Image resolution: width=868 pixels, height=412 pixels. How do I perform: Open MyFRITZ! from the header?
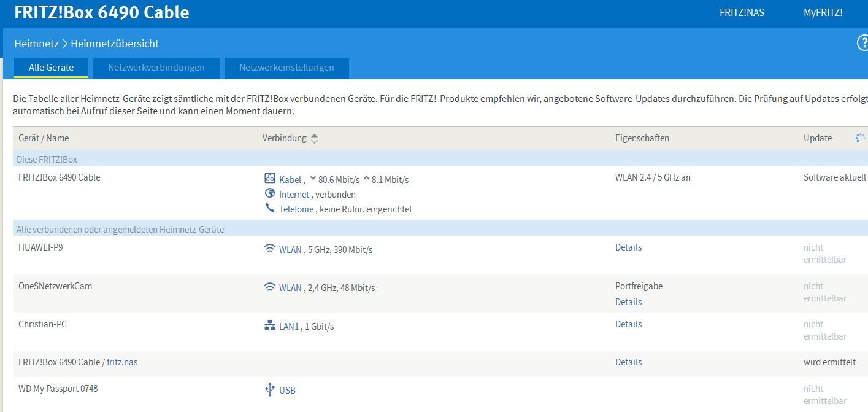823,12
